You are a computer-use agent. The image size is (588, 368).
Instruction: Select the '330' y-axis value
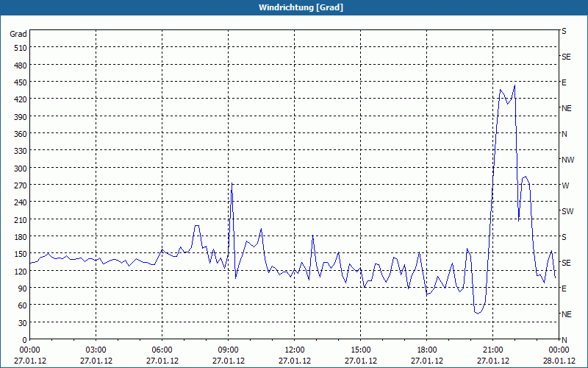pyautogui.click(x=21, y=151)
